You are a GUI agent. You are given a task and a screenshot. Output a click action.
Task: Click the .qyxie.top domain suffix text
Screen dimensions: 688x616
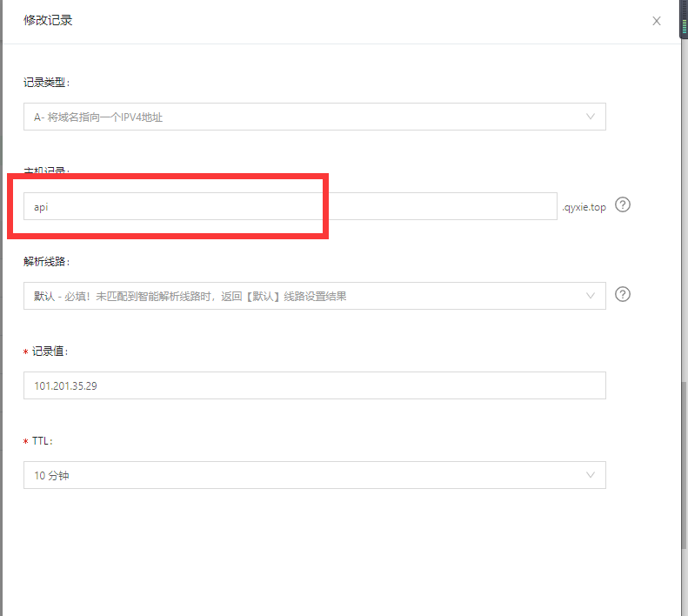pyautogui.click(x=584, y=207)
